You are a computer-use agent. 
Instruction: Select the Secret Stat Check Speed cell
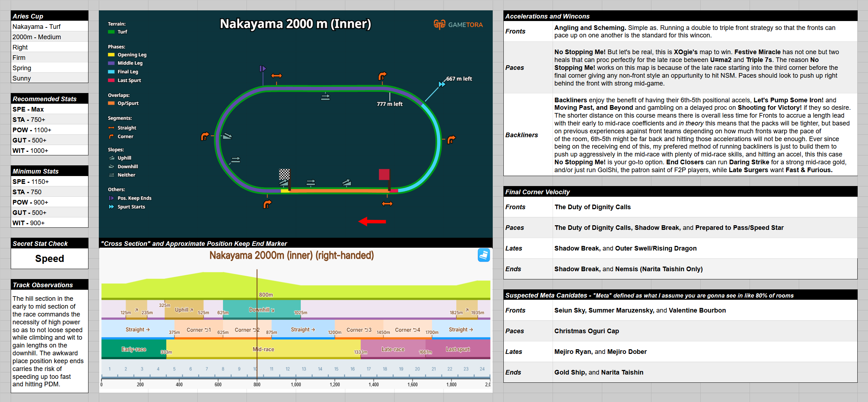coord(50,259)
